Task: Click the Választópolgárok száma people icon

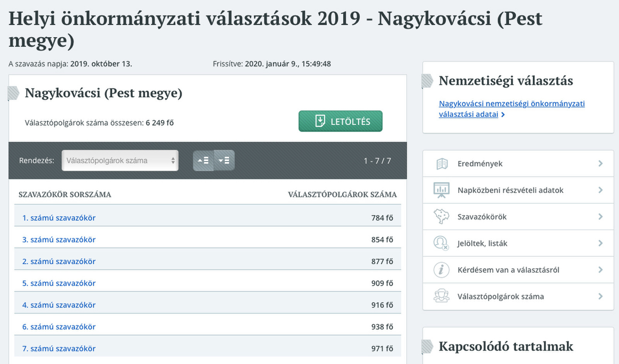Action: click(x=441, y=296)
